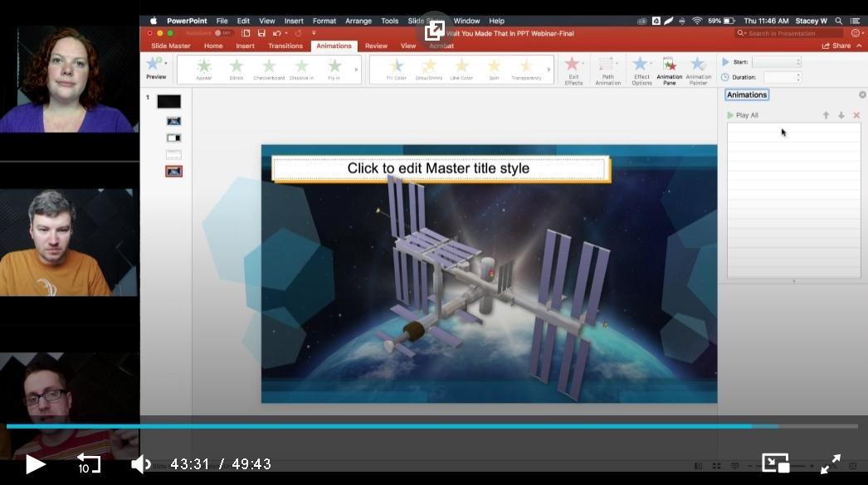Viewport: 868px width, 485px height.
Task: Close the Animations pane
Action: coord(862,95)
